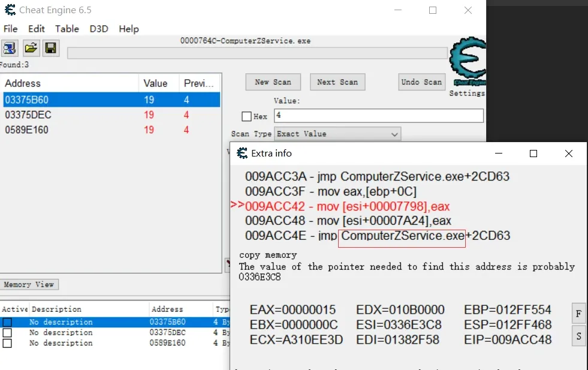588x370 pixels.
Task: Open the Memory View
Action: (x=29, y=284)
